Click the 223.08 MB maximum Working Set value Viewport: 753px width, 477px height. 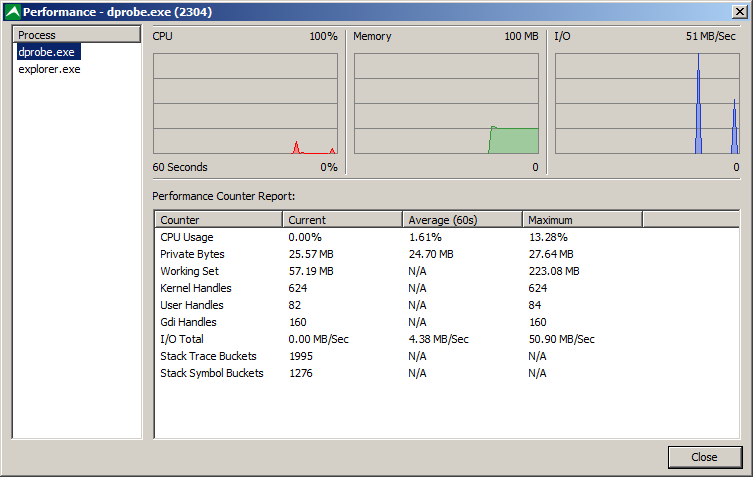pyautogui.click(x=554, y=271)
